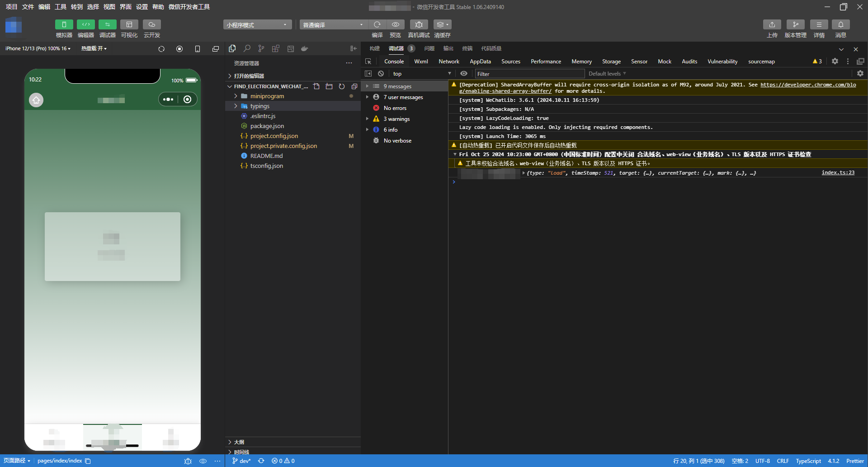Image resolution: width=868 pixels, height=467 pixels.
Task: Toggle the simulator (模拟器) panel button
Action: click(x=64, y=24)
